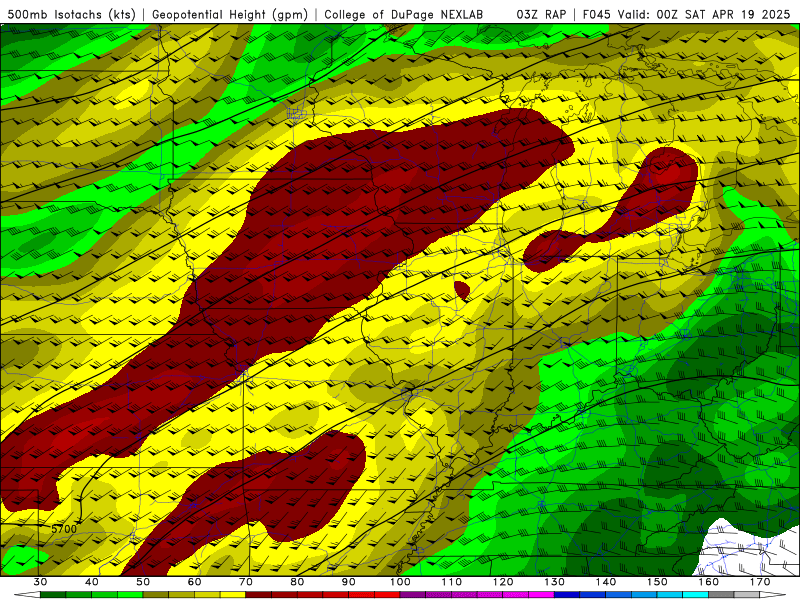
Task: Click the dark red swatch starting at 70
Action: tap(259, 595)
